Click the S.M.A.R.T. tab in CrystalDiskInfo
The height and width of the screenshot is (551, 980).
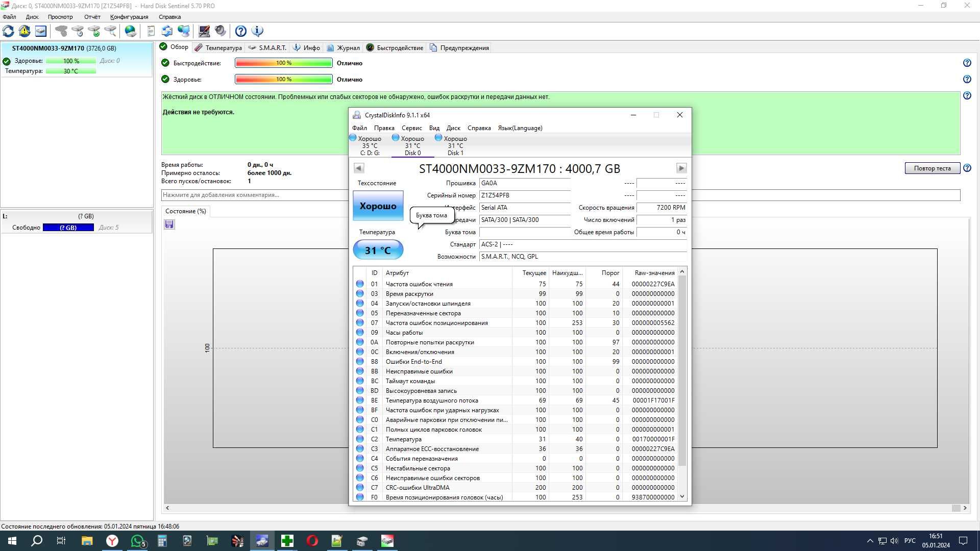[x=272, y=47]
